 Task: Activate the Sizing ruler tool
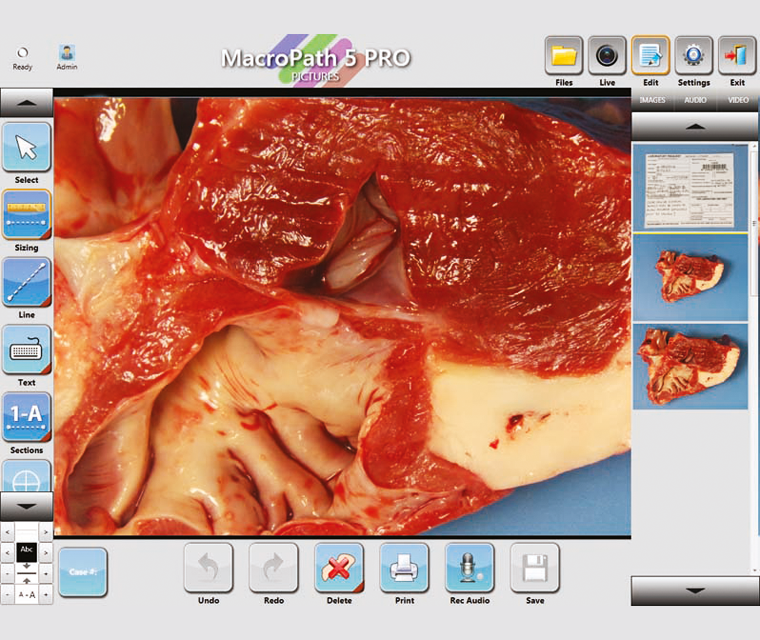click(x=27, y=214)
